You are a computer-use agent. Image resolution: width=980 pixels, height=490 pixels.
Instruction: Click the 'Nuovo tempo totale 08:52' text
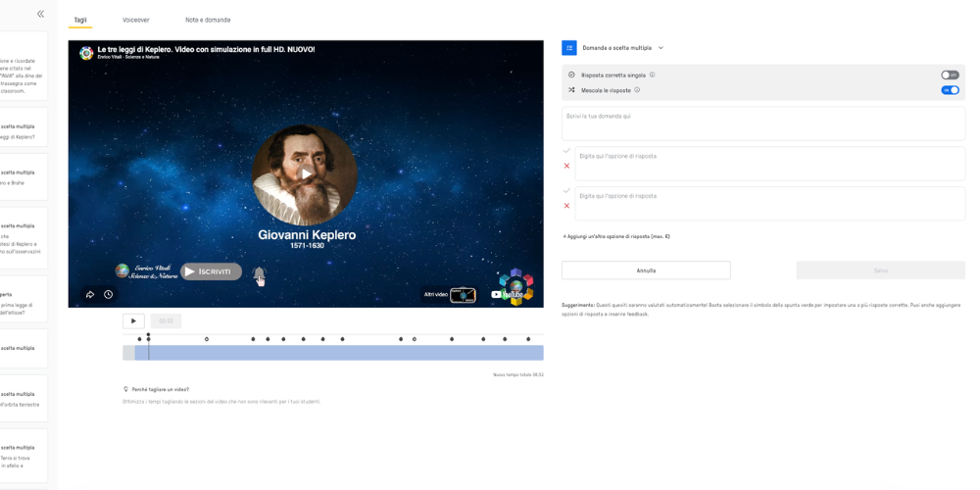point(518,375)
